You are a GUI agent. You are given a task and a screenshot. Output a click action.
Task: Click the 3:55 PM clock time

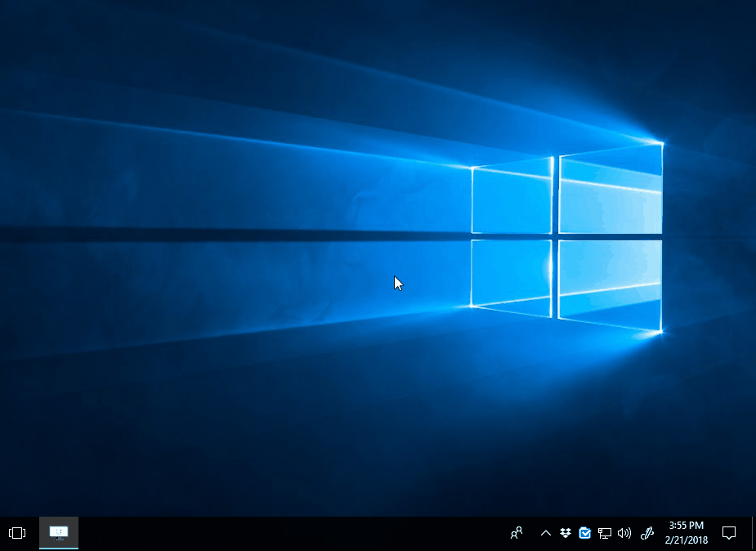coord(686,526)
